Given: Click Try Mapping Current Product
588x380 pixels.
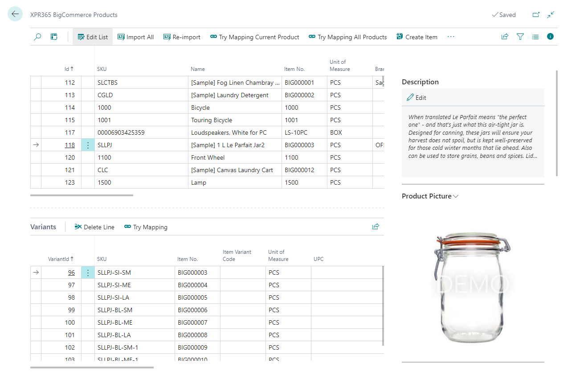Looking at the screenshot, I should click(255, 37).
